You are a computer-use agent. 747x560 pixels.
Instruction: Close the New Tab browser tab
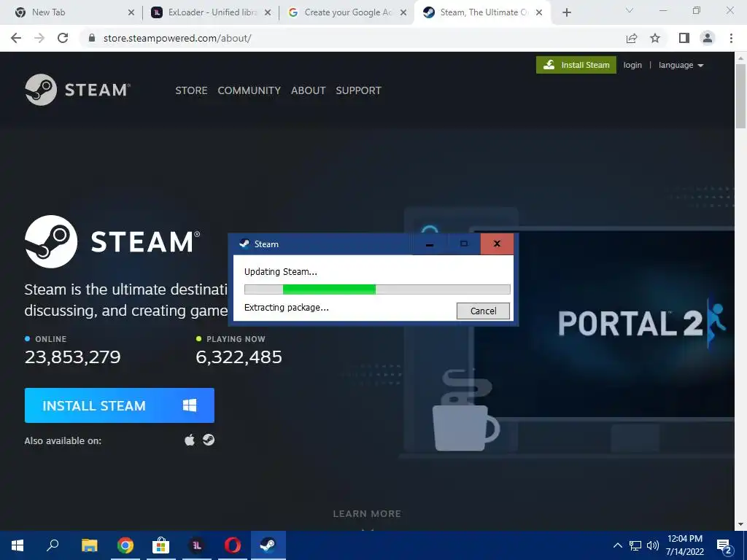click(131, 12)
